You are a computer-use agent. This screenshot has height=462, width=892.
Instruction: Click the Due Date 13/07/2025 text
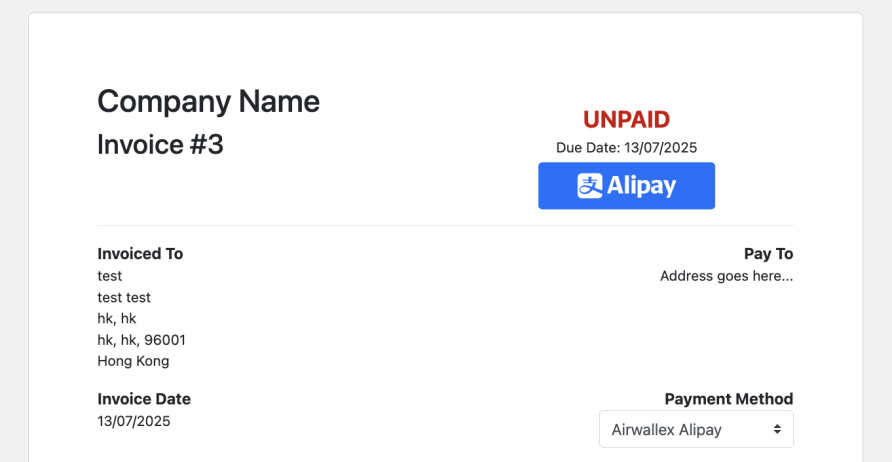626,147
